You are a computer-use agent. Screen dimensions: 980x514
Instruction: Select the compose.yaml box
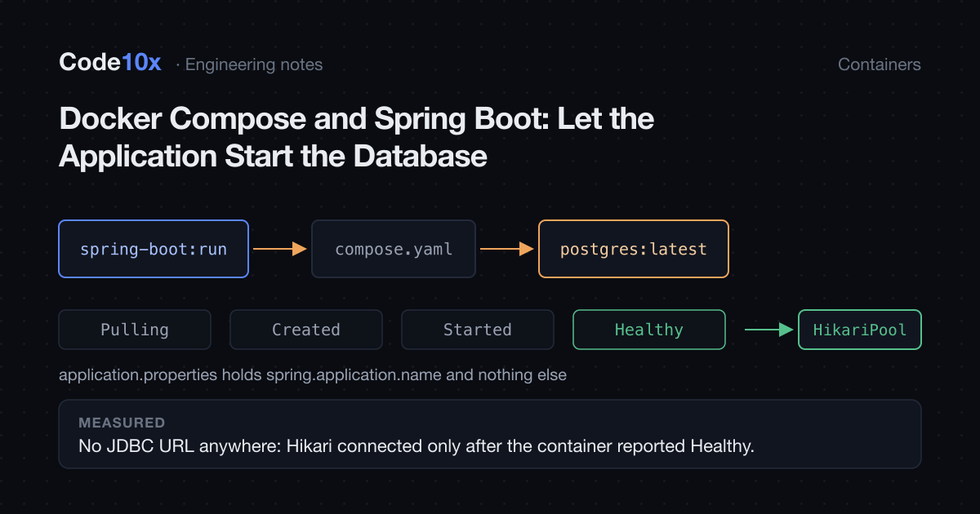point(393,249)
